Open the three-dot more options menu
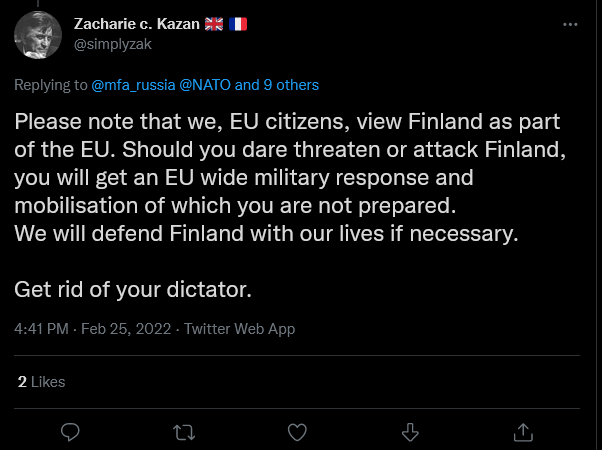The width and height of the screenshot is (602, 450). pos(570,24)
